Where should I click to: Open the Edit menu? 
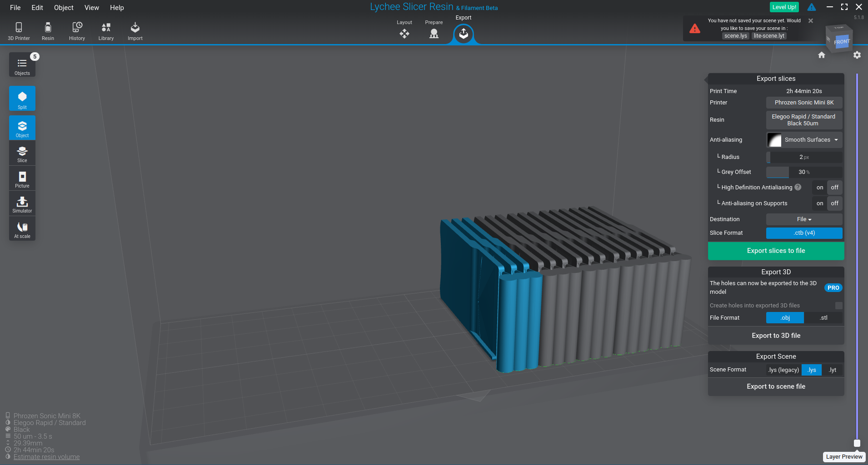pyautogui.click(x=37, y=8)
